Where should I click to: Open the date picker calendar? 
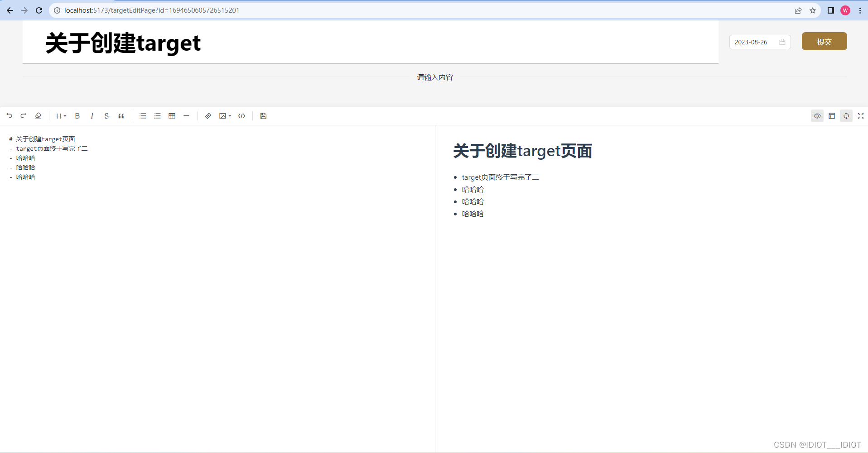[783, 42]
